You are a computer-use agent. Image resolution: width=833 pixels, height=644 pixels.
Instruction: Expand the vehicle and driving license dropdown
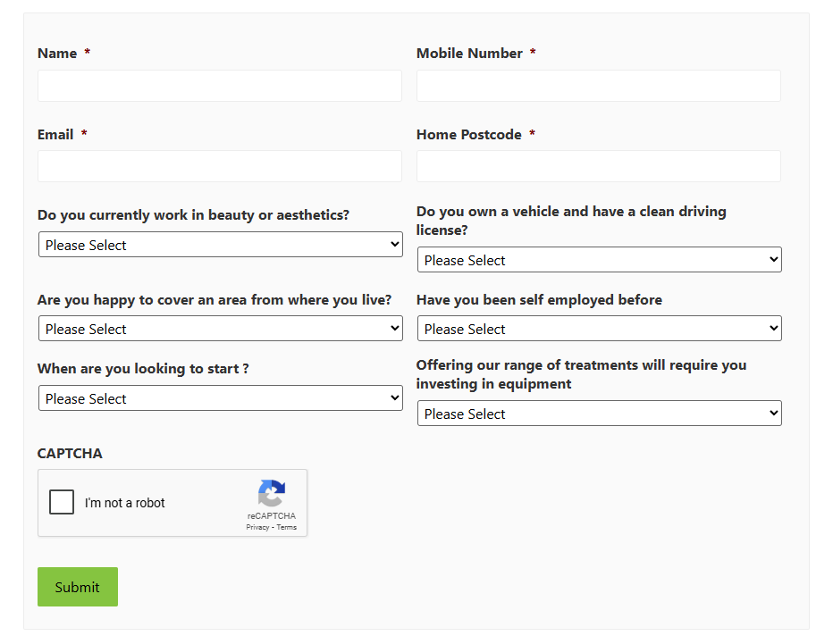coord(599,260)
